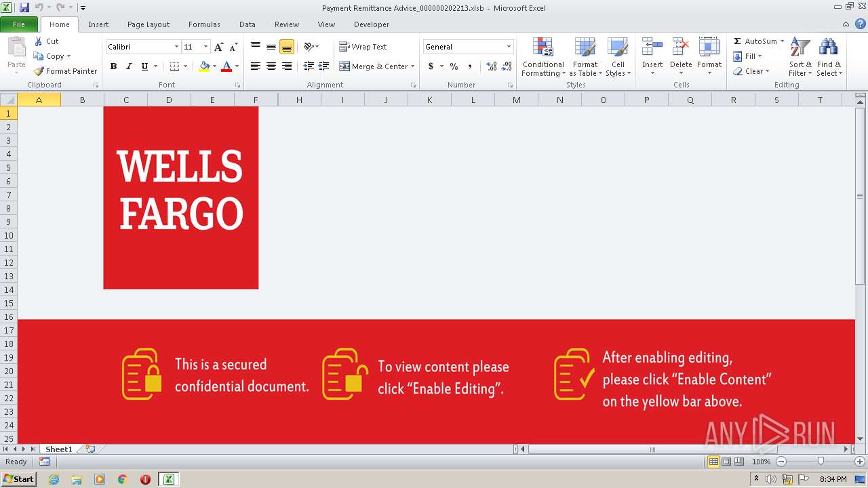Screen dimensions: 868x488
Task: Click the Delete cells icon
Action: [x=681, y=47]
